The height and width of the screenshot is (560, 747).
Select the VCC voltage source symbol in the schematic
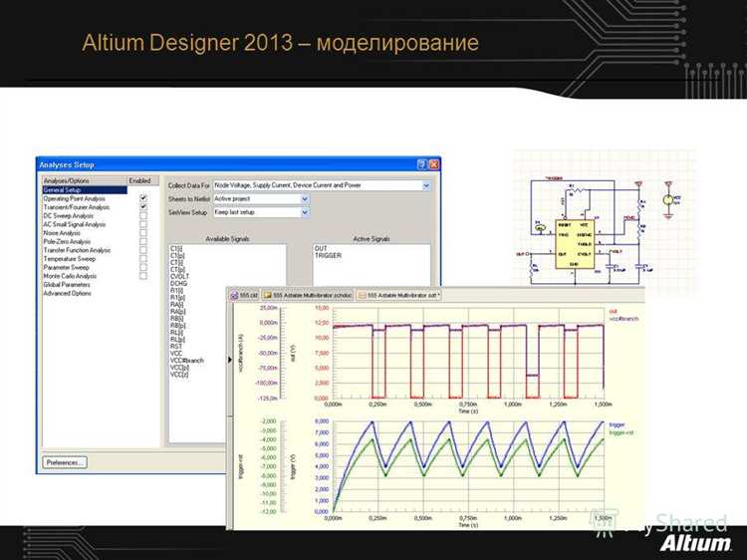pyautogui.click(x=668, y=199)
